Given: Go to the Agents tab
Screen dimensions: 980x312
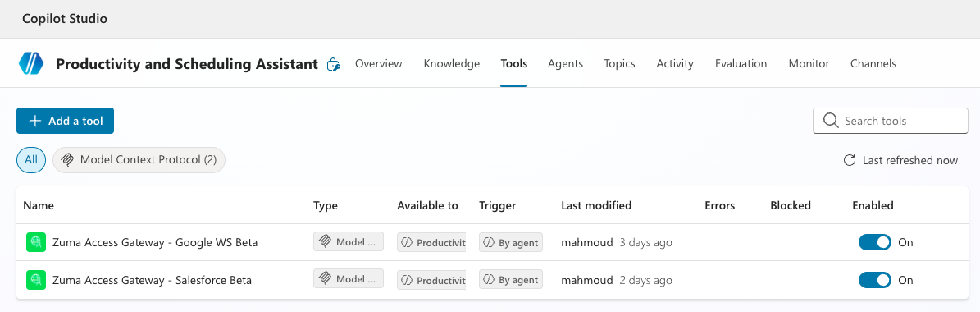Looking at the screenshot, I should [x=566, y=63].
